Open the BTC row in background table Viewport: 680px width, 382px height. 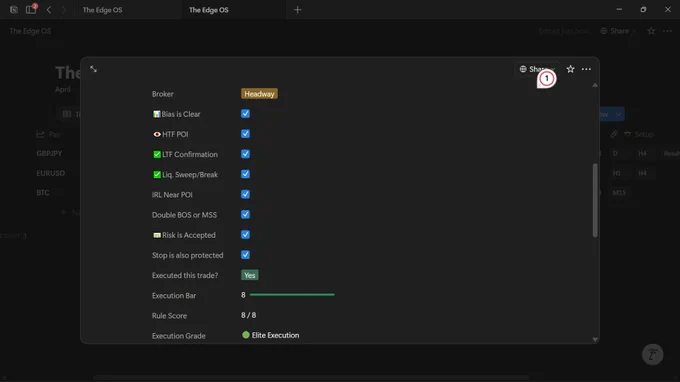(43, 193)
